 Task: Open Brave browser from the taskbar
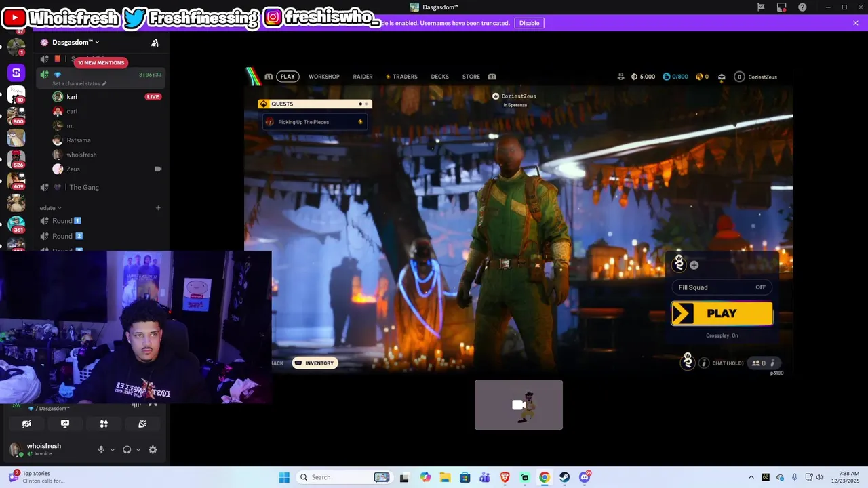pyautogui.click(x=505, y=477)
